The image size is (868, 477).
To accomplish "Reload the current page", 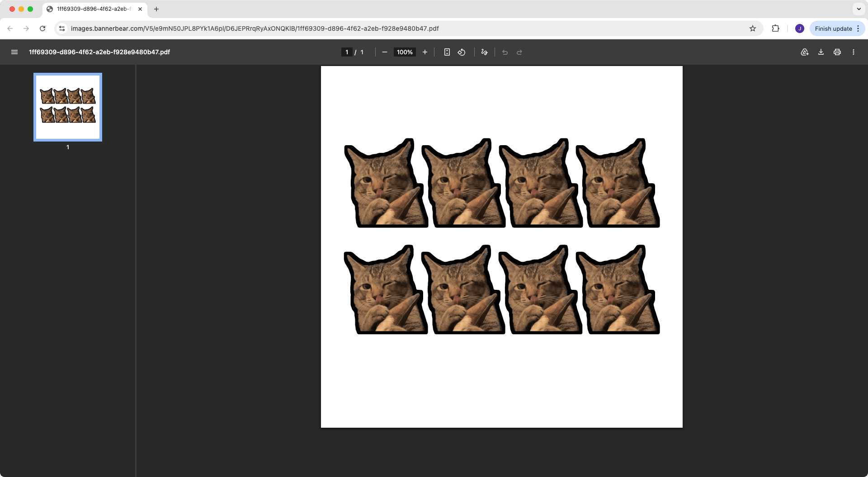I will click(42, 28).
